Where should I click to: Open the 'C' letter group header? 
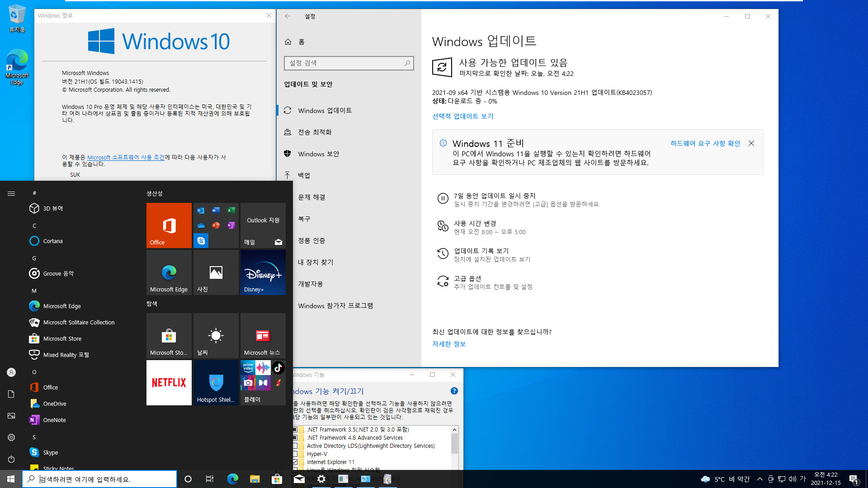[34, 225]
